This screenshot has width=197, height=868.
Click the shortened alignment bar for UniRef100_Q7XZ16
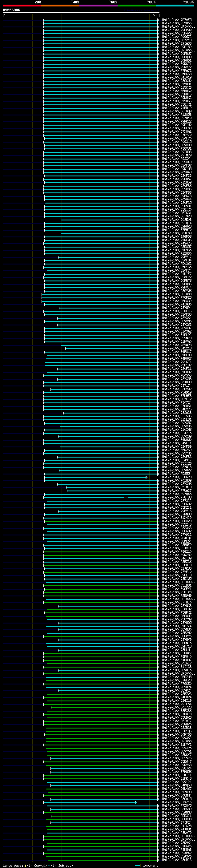pyautogui.click(x=90, y=802)
